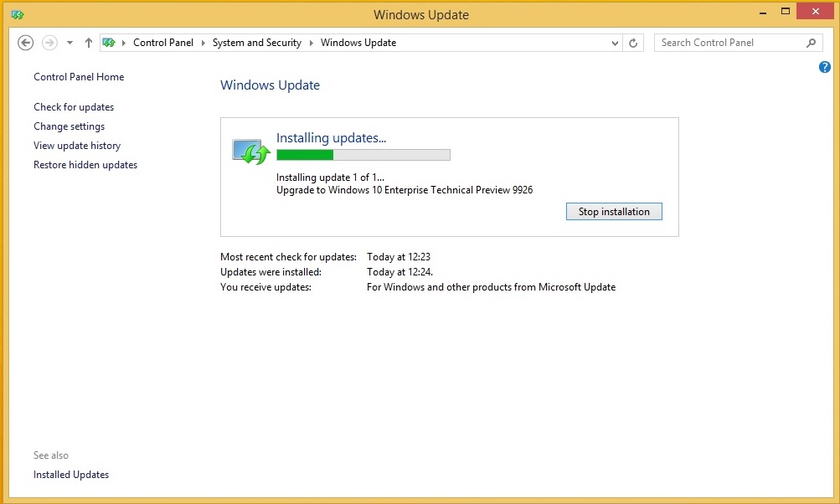Click the Windows Update title bar icon
This screenshot has width=840, height=504.
point(17,15)
